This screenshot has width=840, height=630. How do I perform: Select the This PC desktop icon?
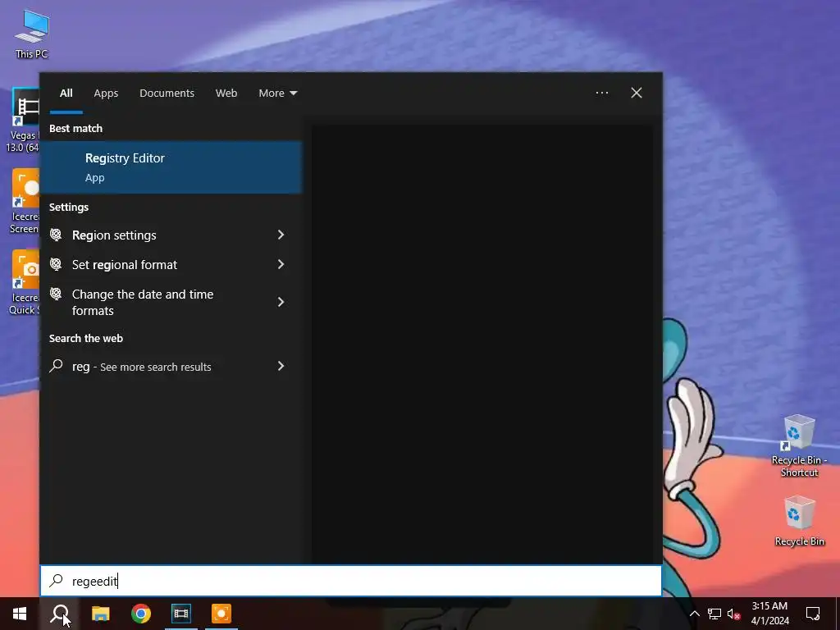click(x=32, y=34)
